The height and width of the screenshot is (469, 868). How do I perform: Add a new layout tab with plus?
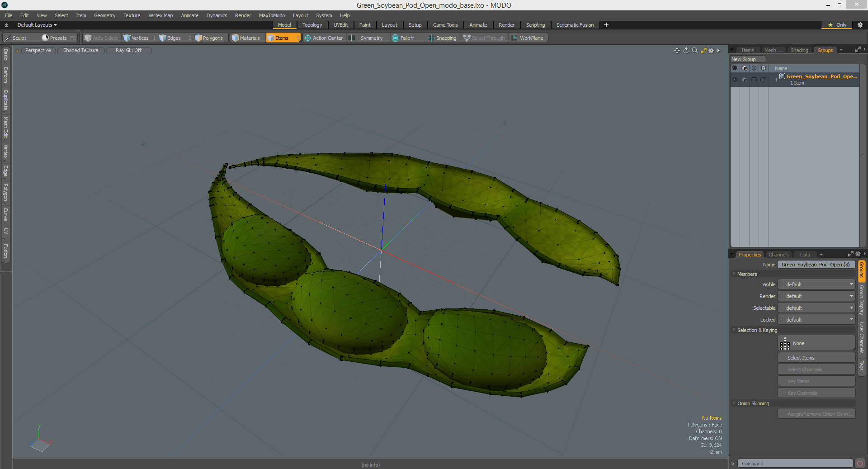tap(606, 25)
